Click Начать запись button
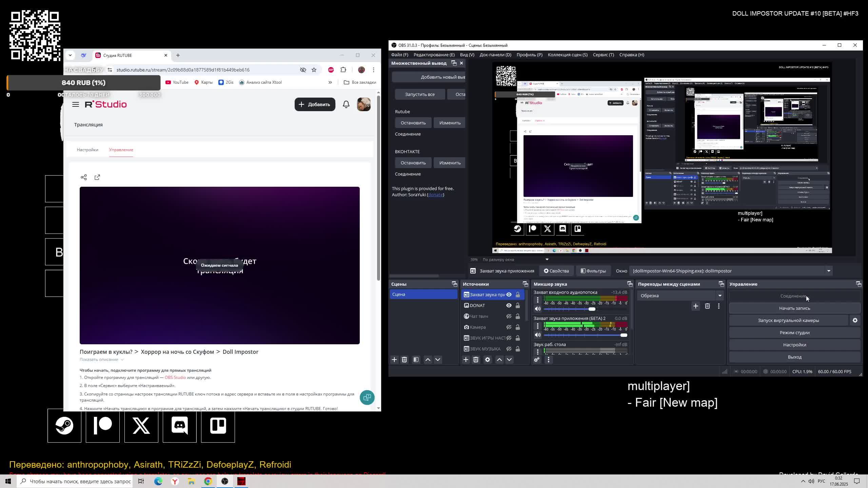The height and width of the screenshot is (488, 868). (x=794, y=308)
